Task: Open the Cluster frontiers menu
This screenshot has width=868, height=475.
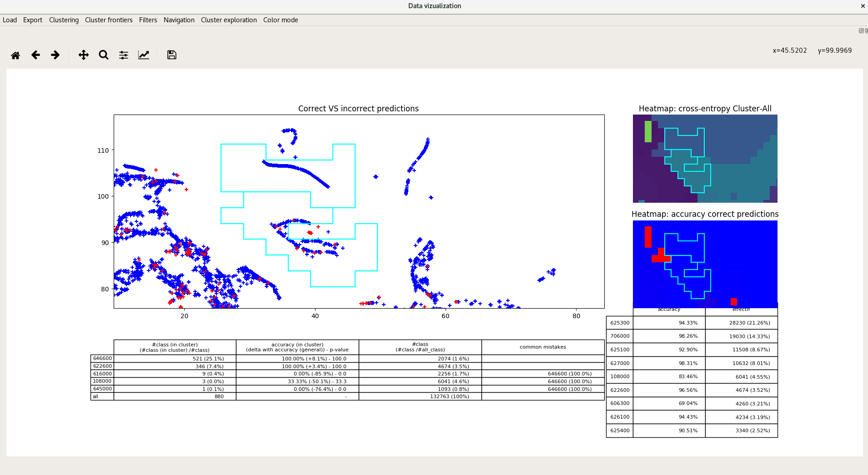Action: (109, 20)
